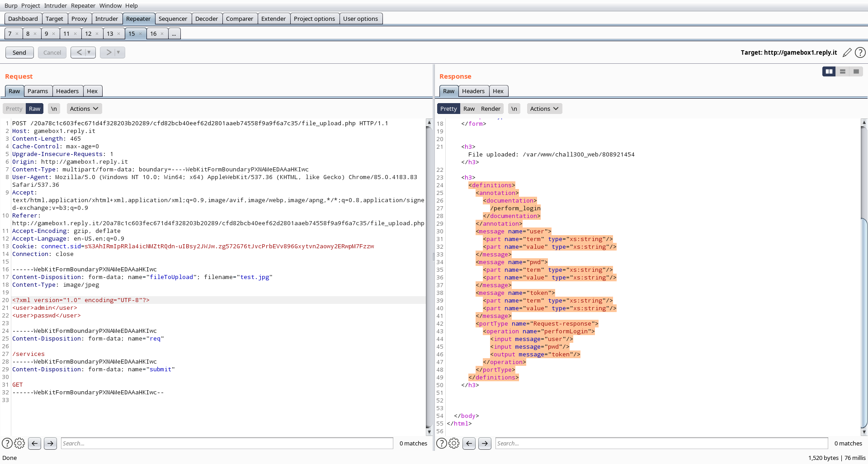The width and height of the screenshot is (868, 464).
Task: Toggle \n display in request editor
Action: pyautogui.click(x=54, y=109)
